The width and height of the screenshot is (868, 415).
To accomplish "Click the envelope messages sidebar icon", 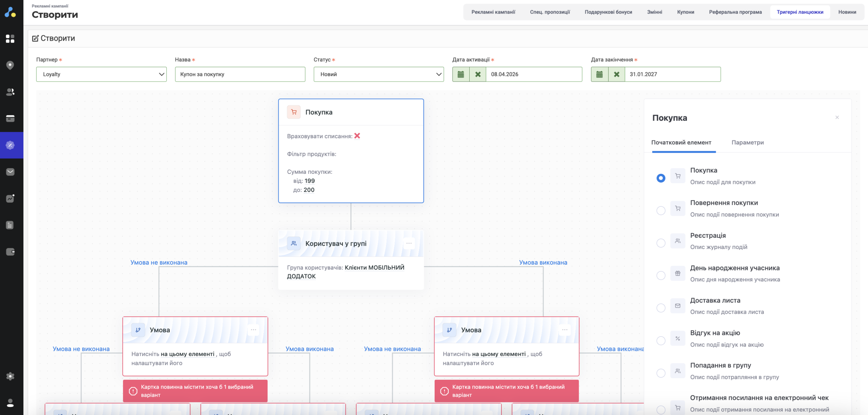I will click(x=10, y=172).
